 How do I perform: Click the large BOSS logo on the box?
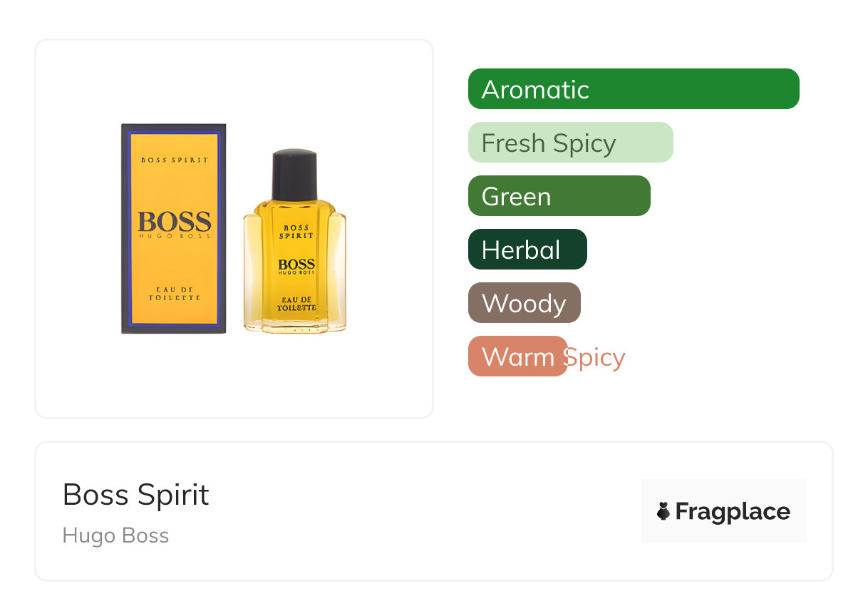click(175, 221)
